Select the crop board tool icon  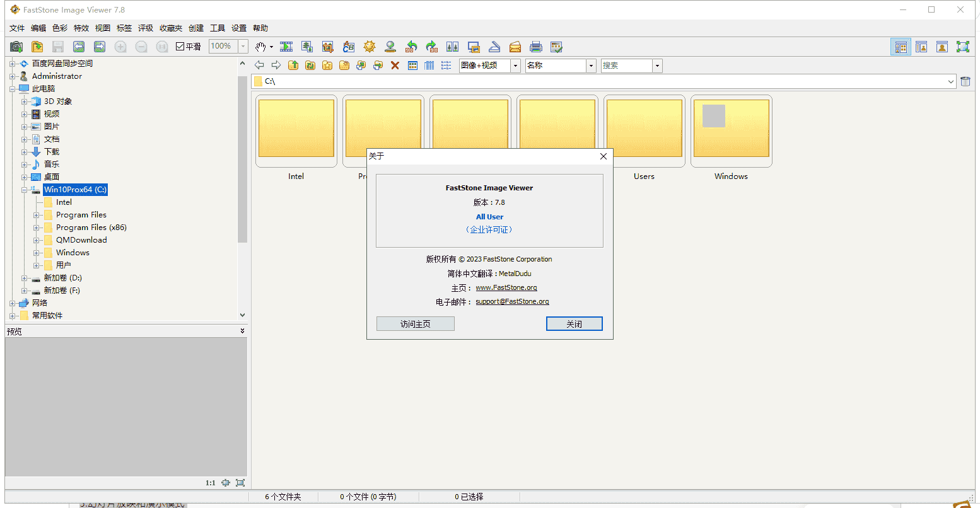[x=328, y=47]
